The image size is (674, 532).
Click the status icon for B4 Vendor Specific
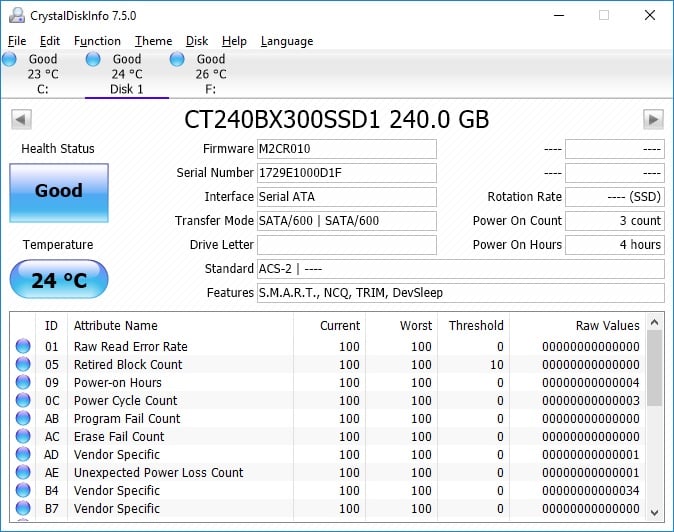coord(23,490)
